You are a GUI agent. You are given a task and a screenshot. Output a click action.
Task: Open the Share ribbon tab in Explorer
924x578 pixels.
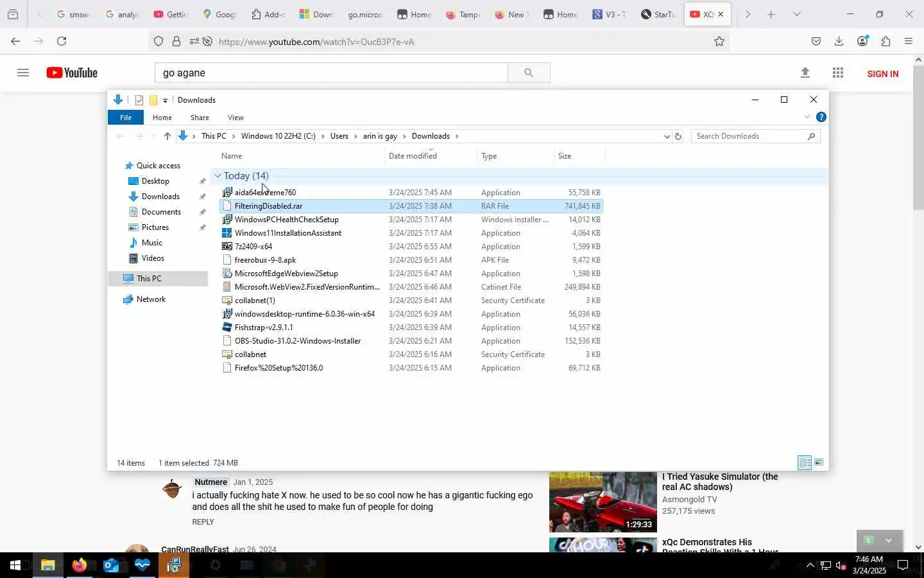coord(200,118)
